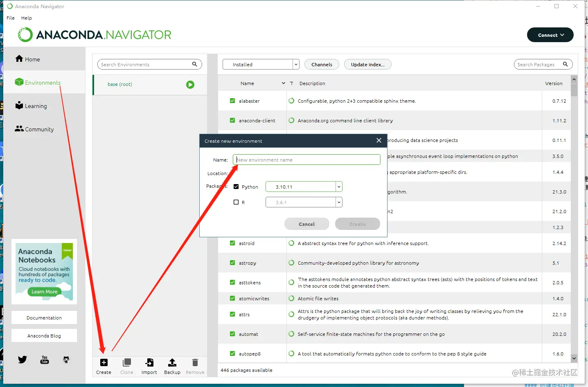Click status circle icon for alabaster
Screen dimensions: 588x387
pos(291,101)
